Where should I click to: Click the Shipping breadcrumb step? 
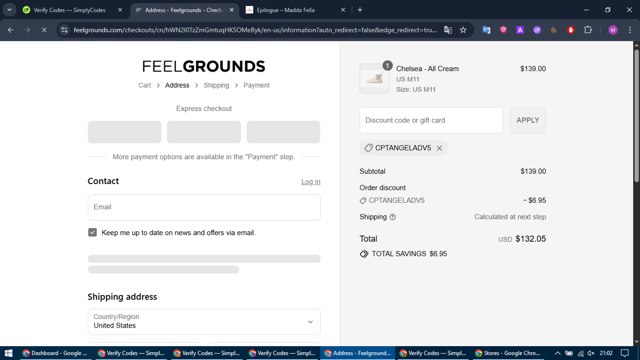coord(216,85)
